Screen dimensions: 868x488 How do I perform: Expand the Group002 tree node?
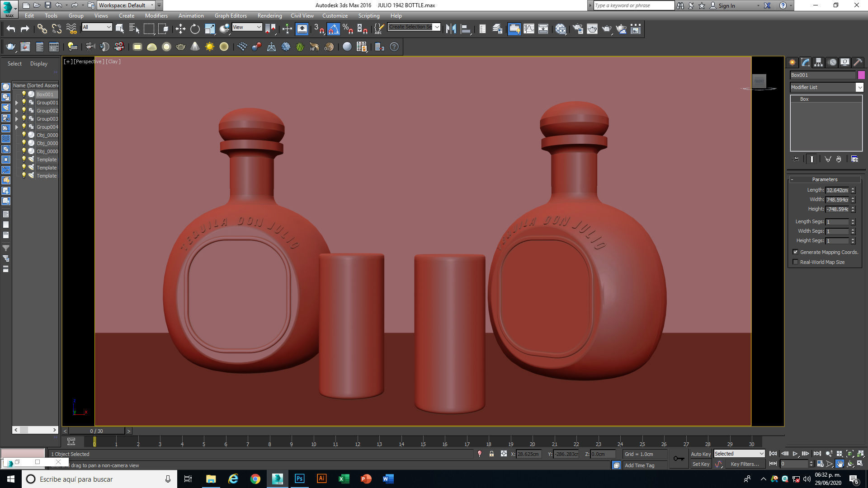[17, 111]
